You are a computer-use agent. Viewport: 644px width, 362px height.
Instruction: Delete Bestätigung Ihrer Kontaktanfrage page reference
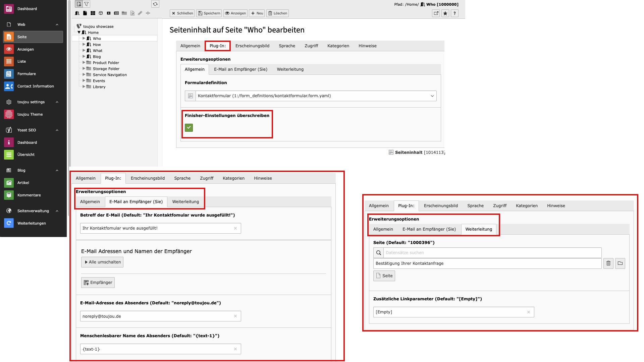click(608, 263)
